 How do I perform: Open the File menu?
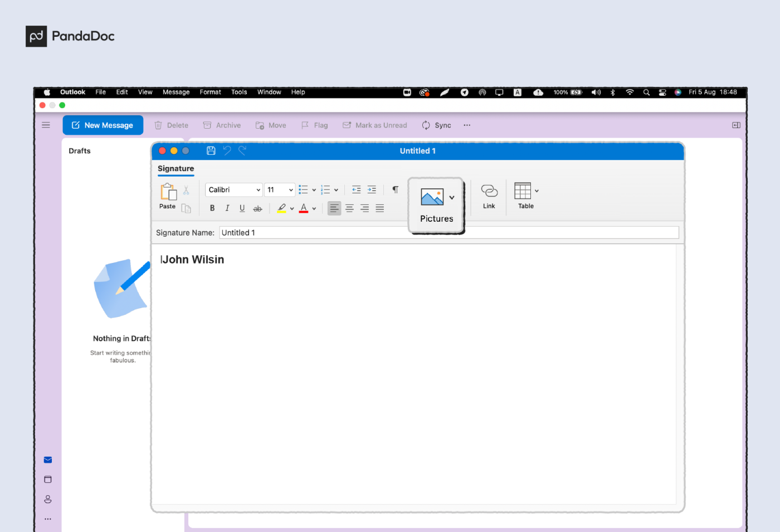(101, 92)
